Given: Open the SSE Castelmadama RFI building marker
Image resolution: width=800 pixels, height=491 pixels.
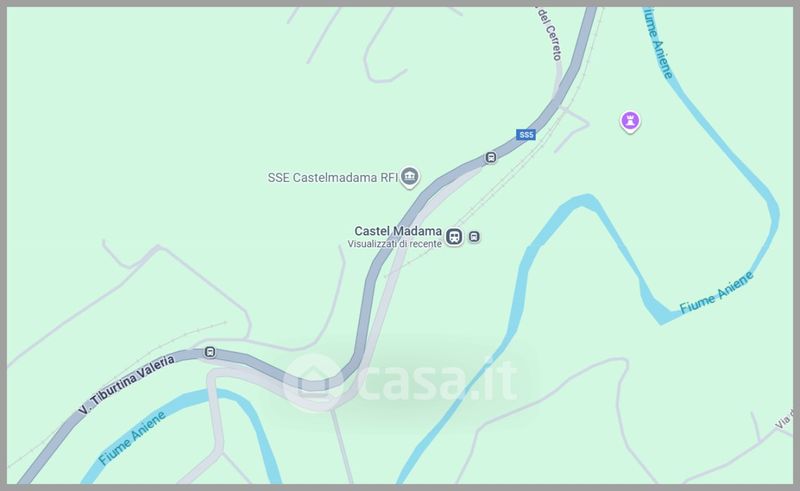Looking at the screenshot, I should [x=409, y=177].
